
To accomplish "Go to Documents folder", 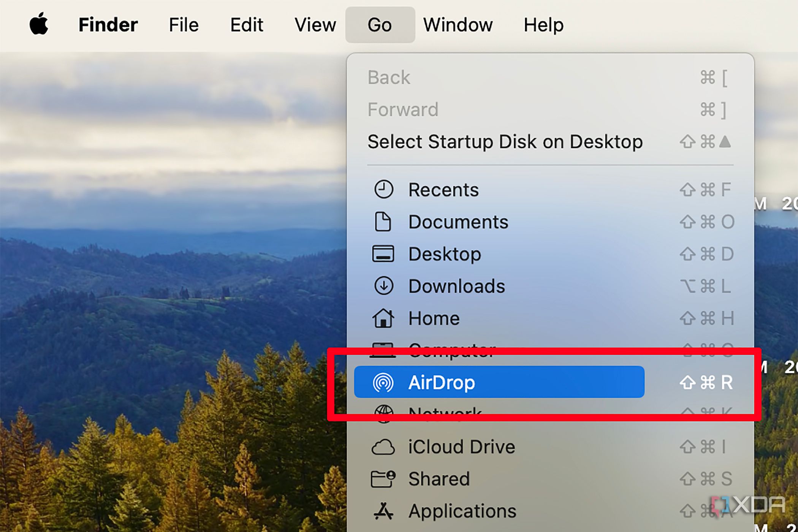I will [550, 222].
